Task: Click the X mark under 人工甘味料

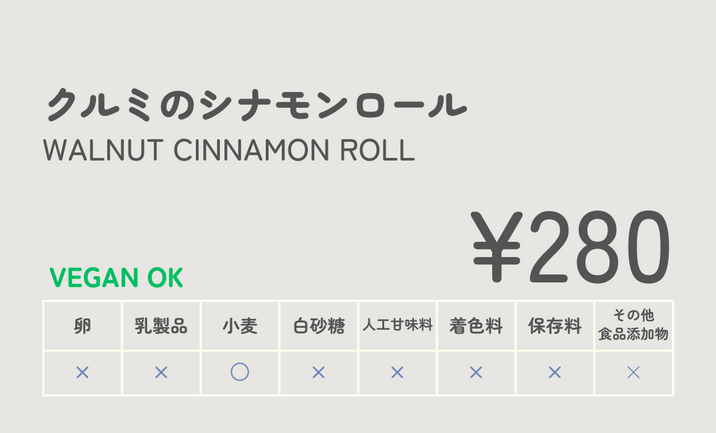Action: point(397,373)
